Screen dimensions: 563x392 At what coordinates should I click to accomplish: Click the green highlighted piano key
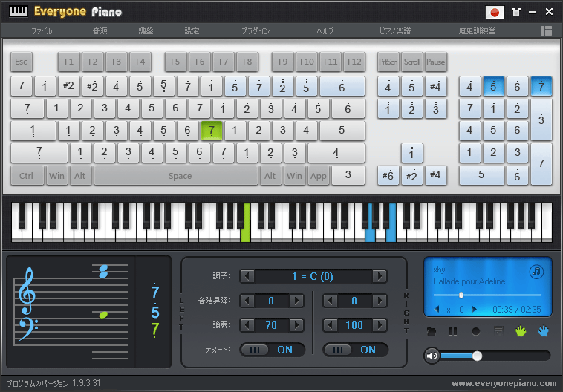pyautogui.click(x=245, y=223)
